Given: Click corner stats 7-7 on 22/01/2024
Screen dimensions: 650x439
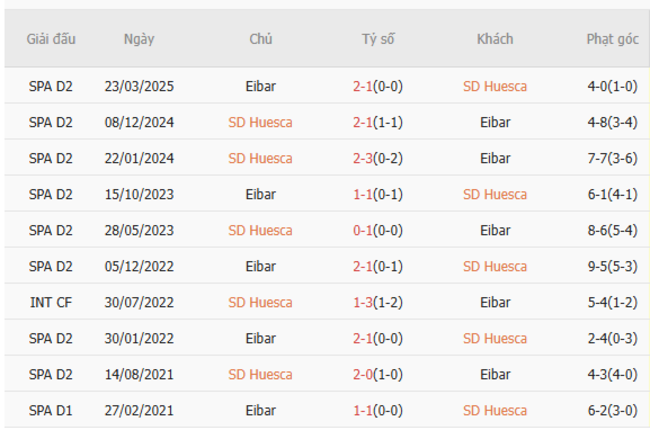Looking at the screenshot, I should pos(599,158).
